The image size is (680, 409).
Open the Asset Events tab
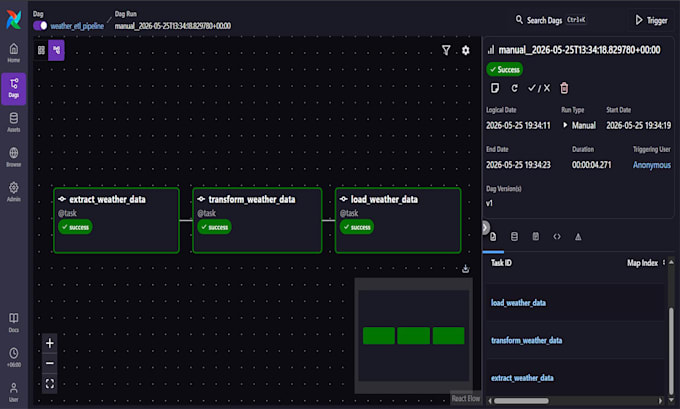514,237
